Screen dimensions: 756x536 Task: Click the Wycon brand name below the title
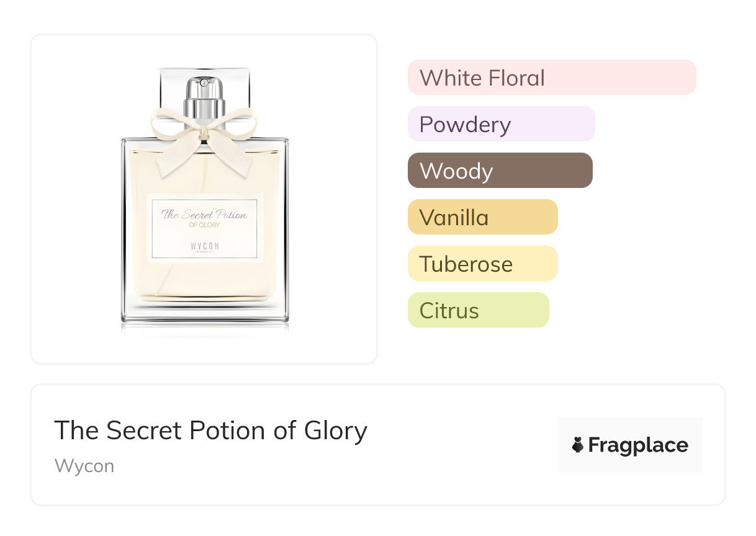pyautogui.click(x=84, y=466)
